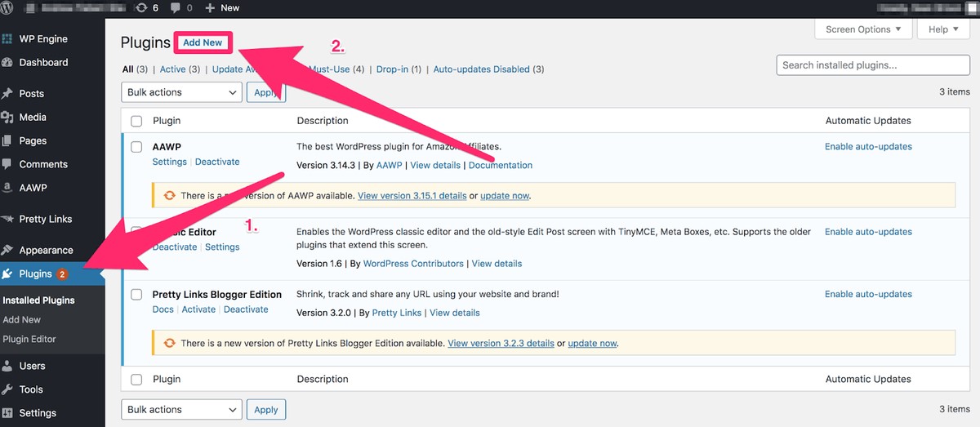Enable auto-updates for AAWP
This screenshot has width=980, height=427.
[x=868, y=147]
